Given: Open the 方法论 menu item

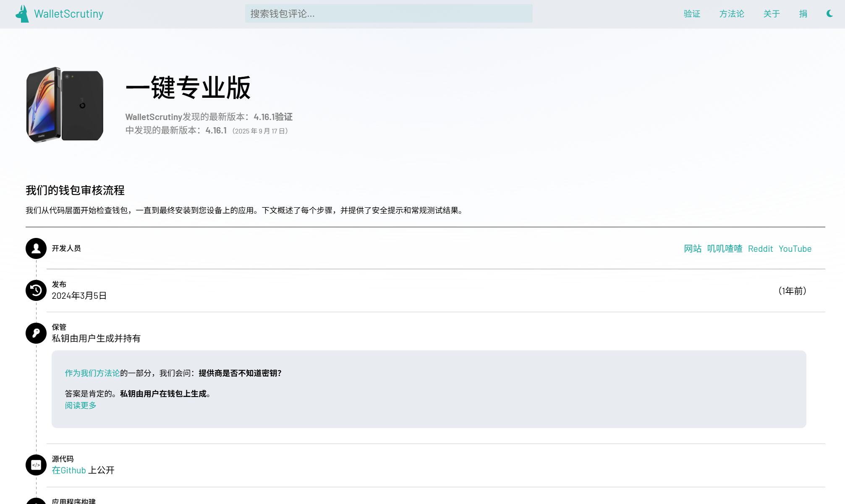Looking at the screenshot, I should [732, 14].
